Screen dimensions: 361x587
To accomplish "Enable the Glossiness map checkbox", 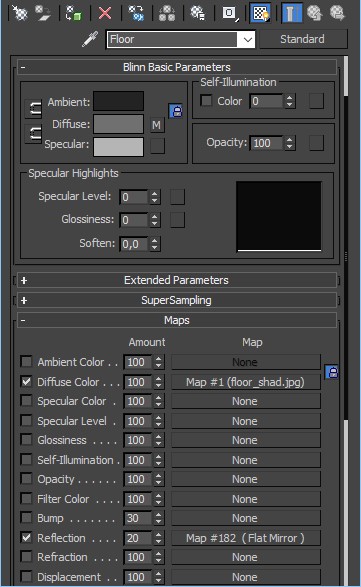I will click(26, 440).
